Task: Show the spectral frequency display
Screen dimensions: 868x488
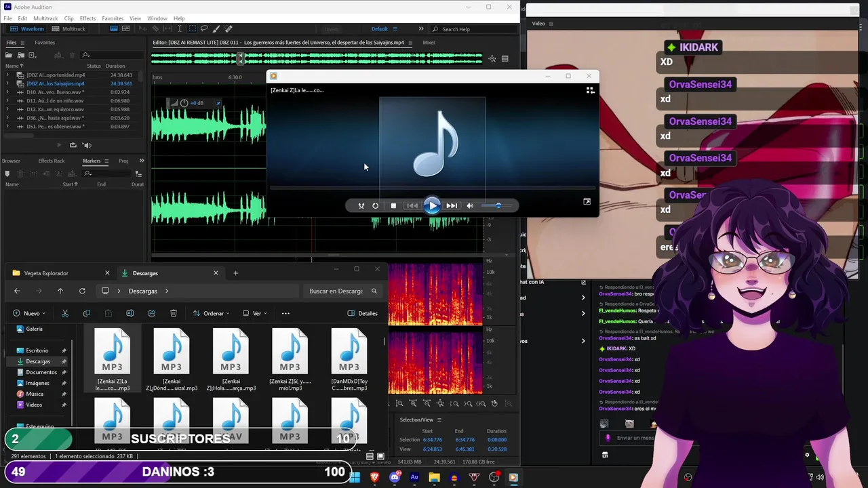Action: point(114,28)
